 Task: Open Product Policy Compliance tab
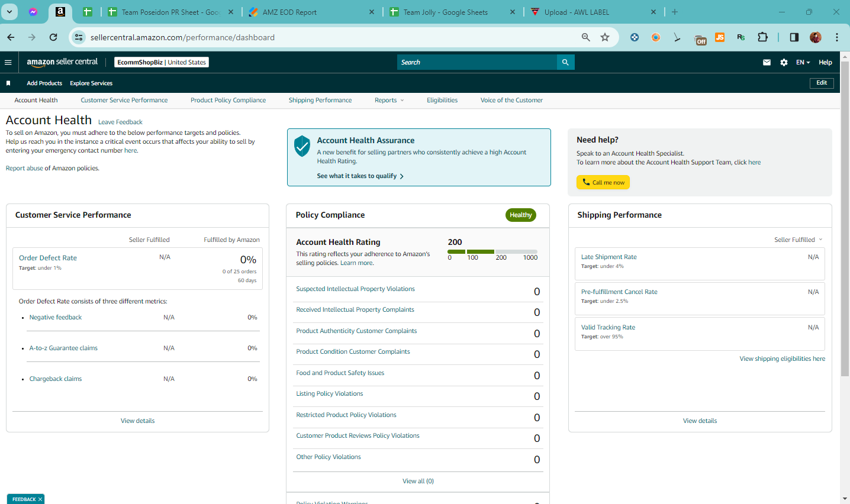click(228, 101)
